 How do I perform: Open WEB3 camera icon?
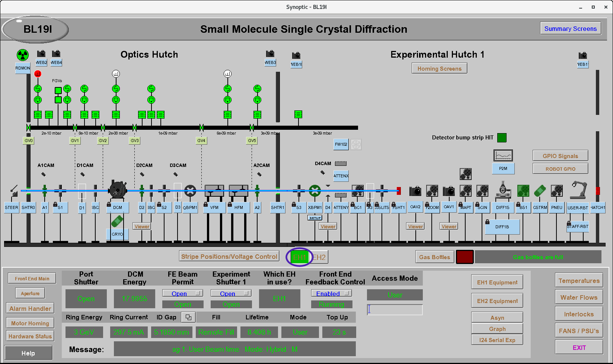[270, 54]
